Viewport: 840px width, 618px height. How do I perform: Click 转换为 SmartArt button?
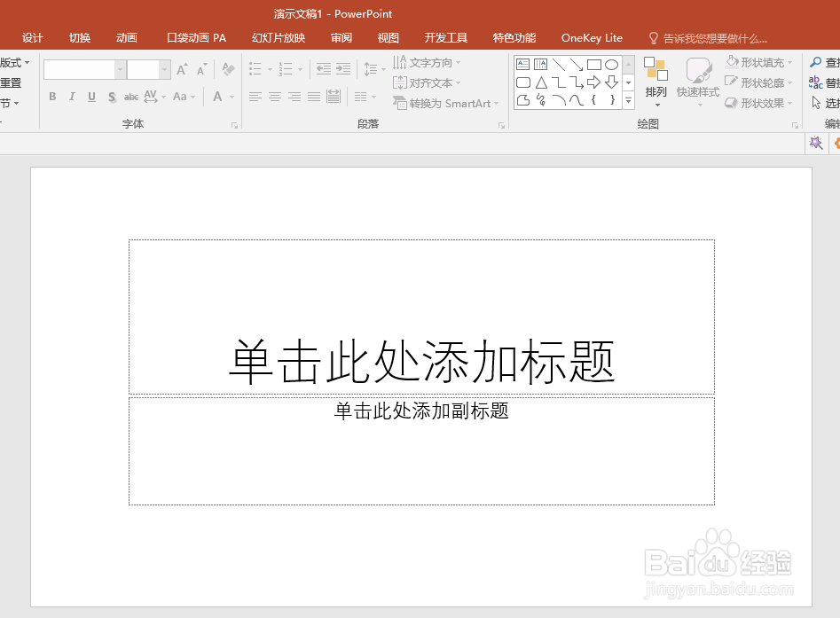click(445, 104)
